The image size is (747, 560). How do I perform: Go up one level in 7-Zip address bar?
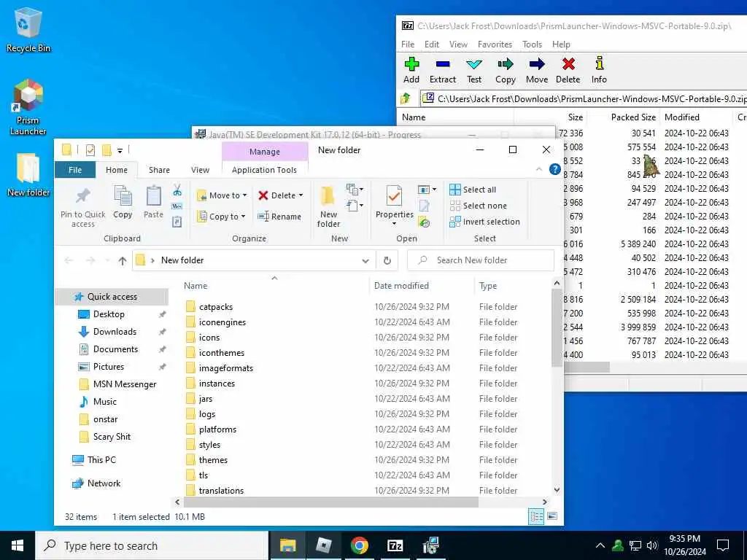click(x=406, y=98)
